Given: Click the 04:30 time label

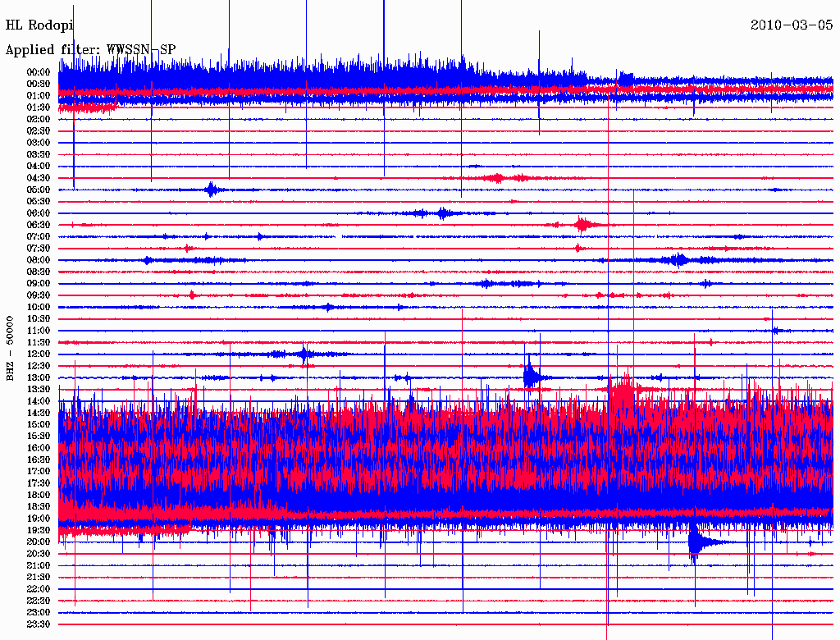Looking at the screenshot, I should (x=39, y=178).
